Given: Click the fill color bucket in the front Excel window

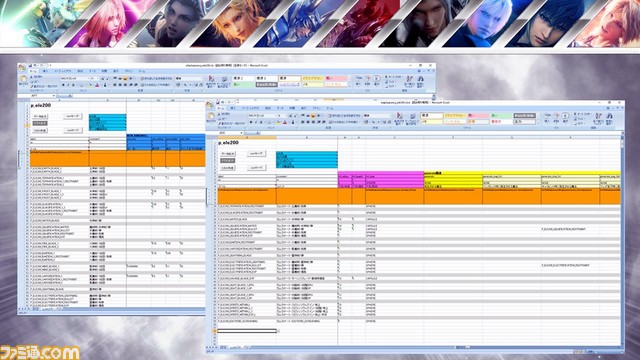Looking at the screenshot, I should (x=278, y=122).
